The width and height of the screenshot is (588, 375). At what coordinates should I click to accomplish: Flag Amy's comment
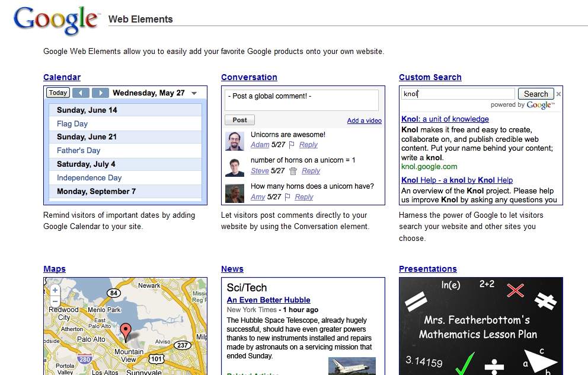tap(287, 197)
